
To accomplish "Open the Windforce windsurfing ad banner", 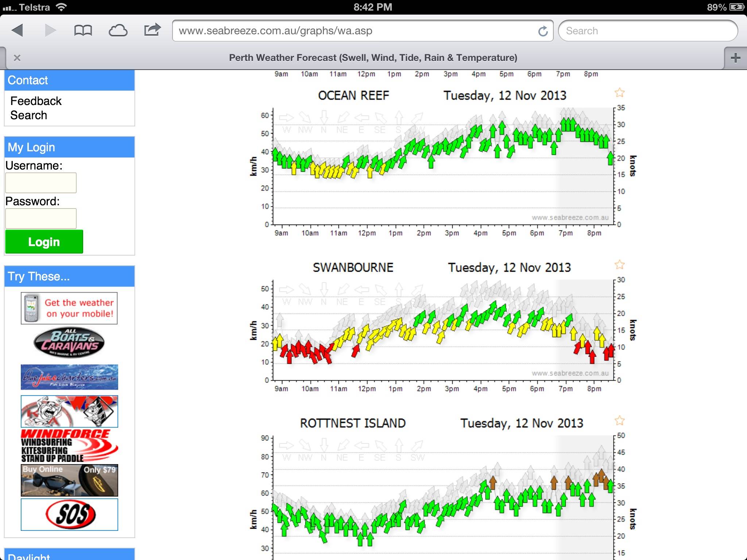I will coord(69,446).
